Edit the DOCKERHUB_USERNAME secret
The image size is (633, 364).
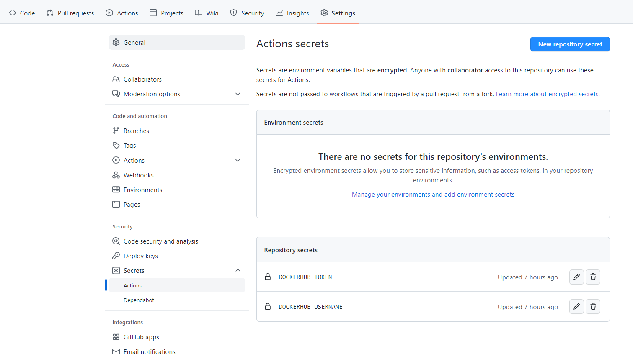[x=576, y=307]
